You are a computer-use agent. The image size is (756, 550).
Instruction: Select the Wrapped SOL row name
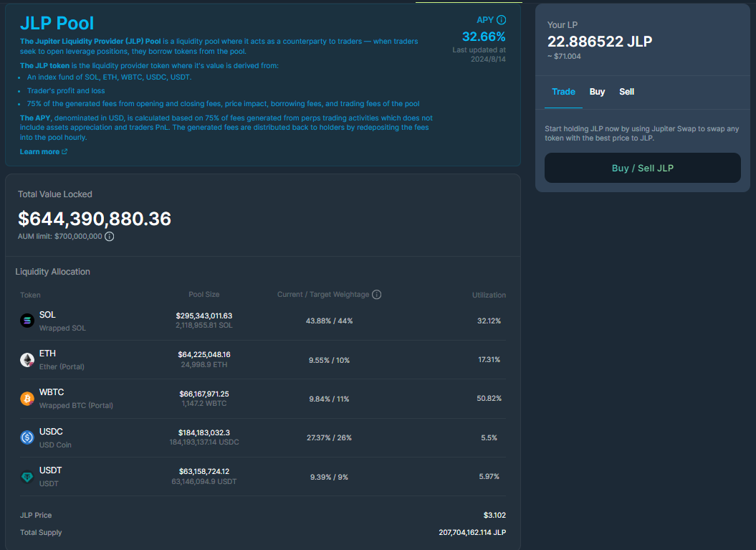tap(62, 328)
